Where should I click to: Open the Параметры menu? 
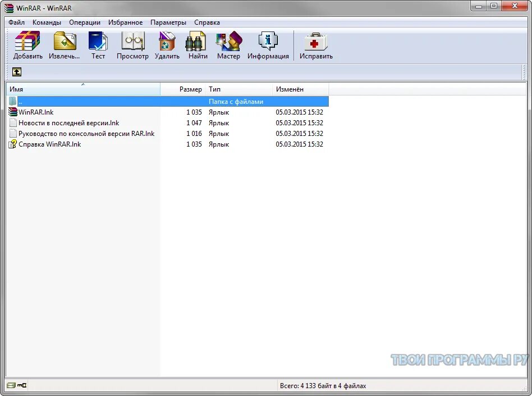click(168, 22)
